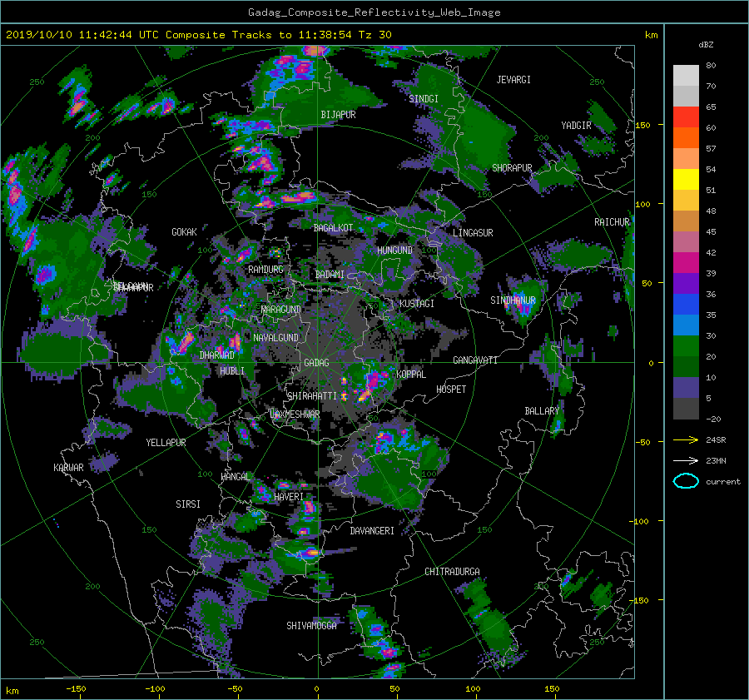Click the LAXMESHWAR label
The width and height of the screenshot is (749, 700).
point(295,415)
